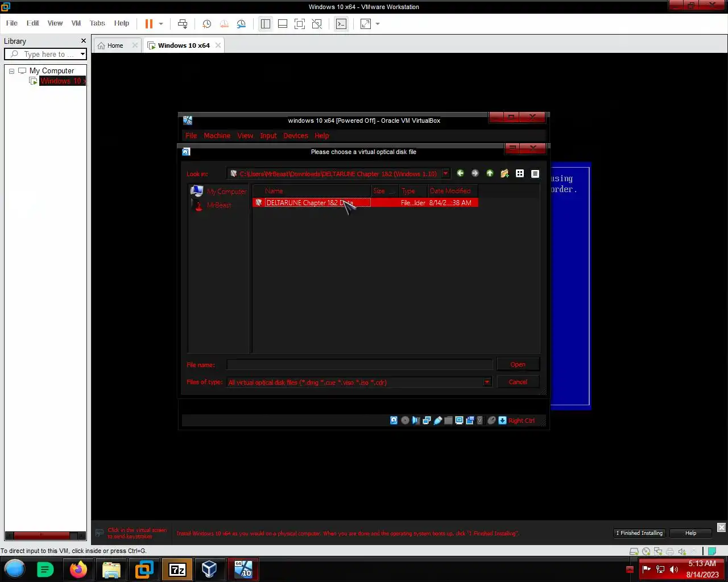
Task: Click VirtualBox mouse integration status icon
Action: click(x=491, y=421)
